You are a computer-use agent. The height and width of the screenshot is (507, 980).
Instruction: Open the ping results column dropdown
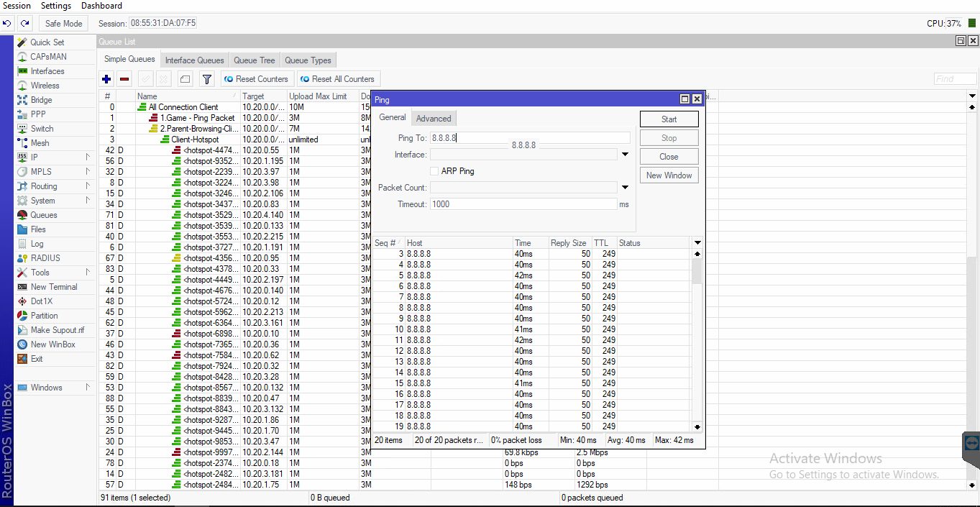[x=697, y=243]
